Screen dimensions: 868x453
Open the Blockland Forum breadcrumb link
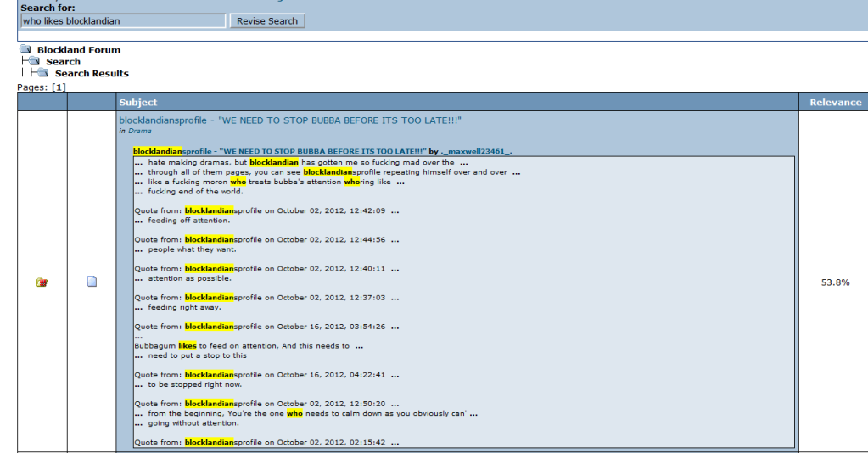[78, 50]
